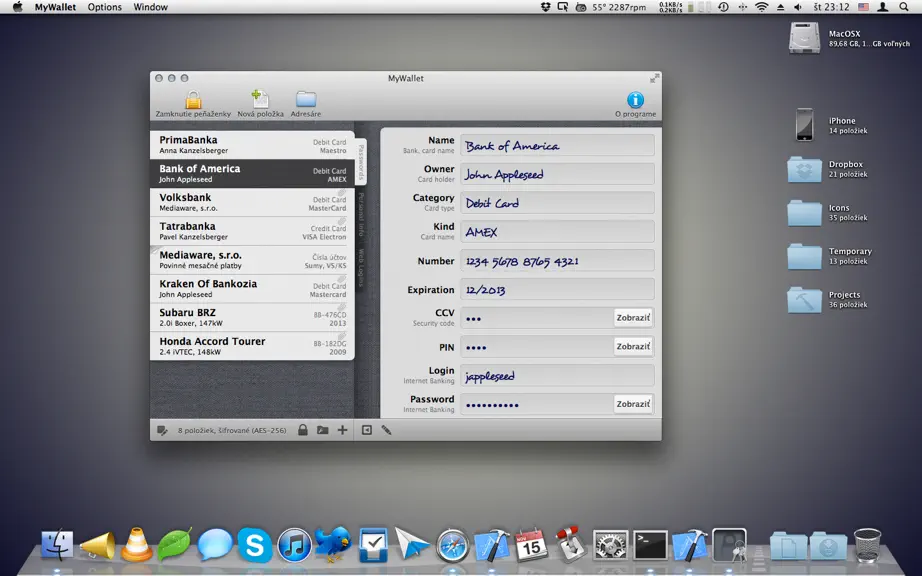Select the Tatrabanka list entry

pos(252,231)
